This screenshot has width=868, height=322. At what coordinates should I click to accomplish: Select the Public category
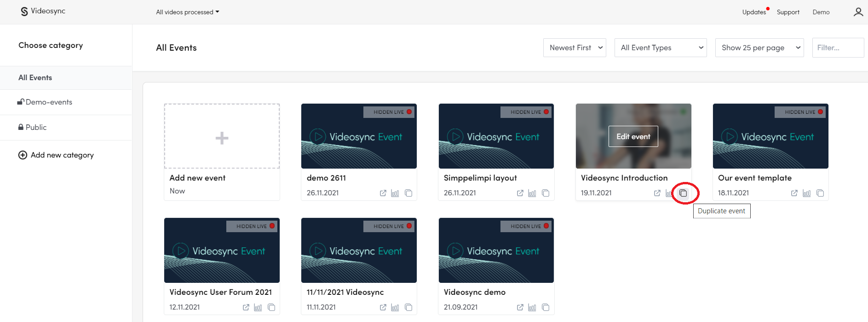(36, 128)
